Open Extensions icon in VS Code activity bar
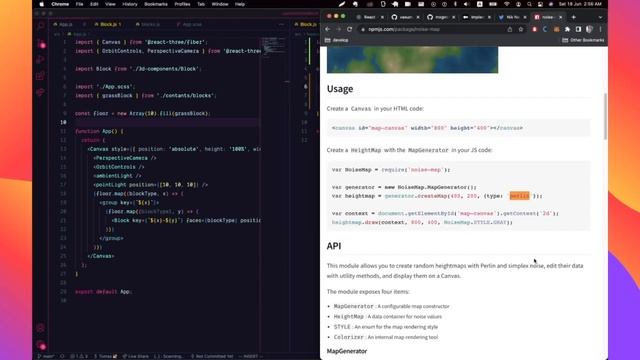This screenshot has width=640, height=360. [x=41, y=76]
